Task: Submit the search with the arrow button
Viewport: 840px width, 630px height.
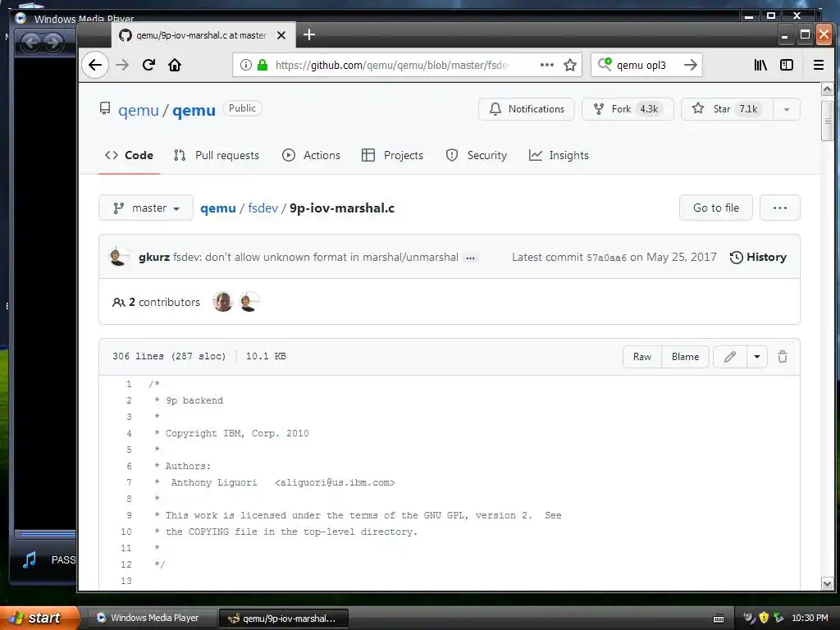Action: [x=691, y=66]
